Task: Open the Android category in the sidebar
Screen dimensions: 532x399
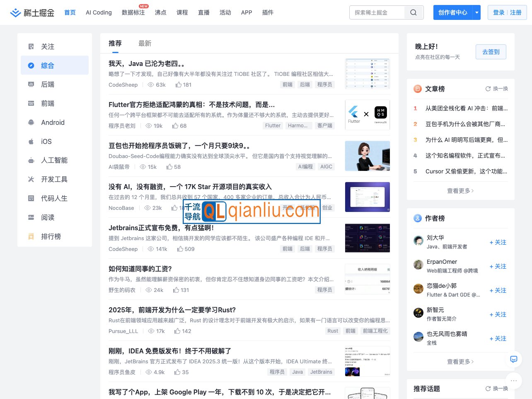Action: tap(53, 122)
